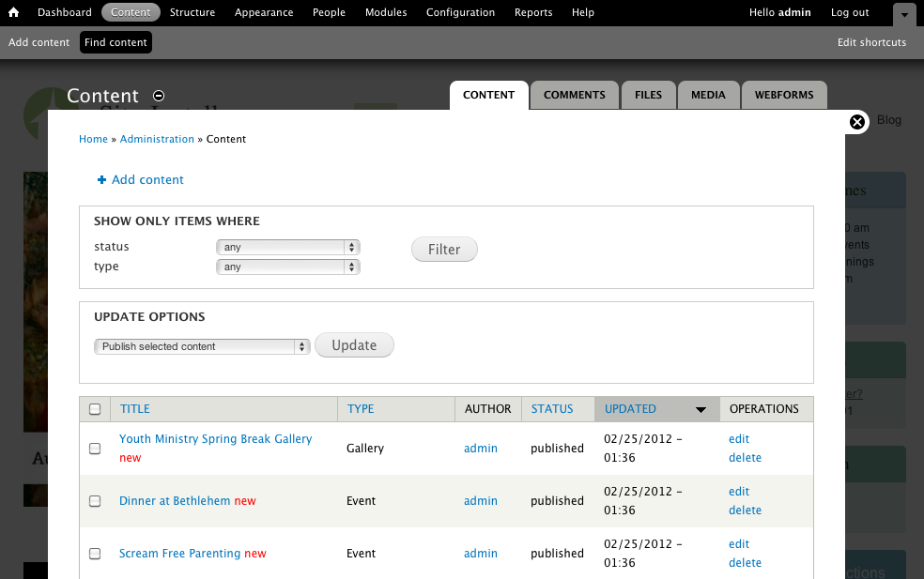Click the plus icon next to Add content
924x579 pixels.
[101, 180]
